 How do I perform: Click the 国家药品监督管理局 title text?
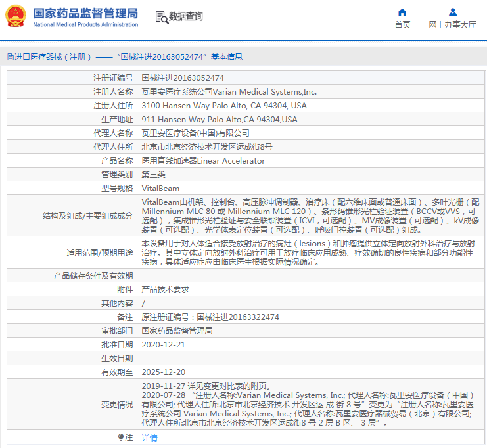pos(85,13)
